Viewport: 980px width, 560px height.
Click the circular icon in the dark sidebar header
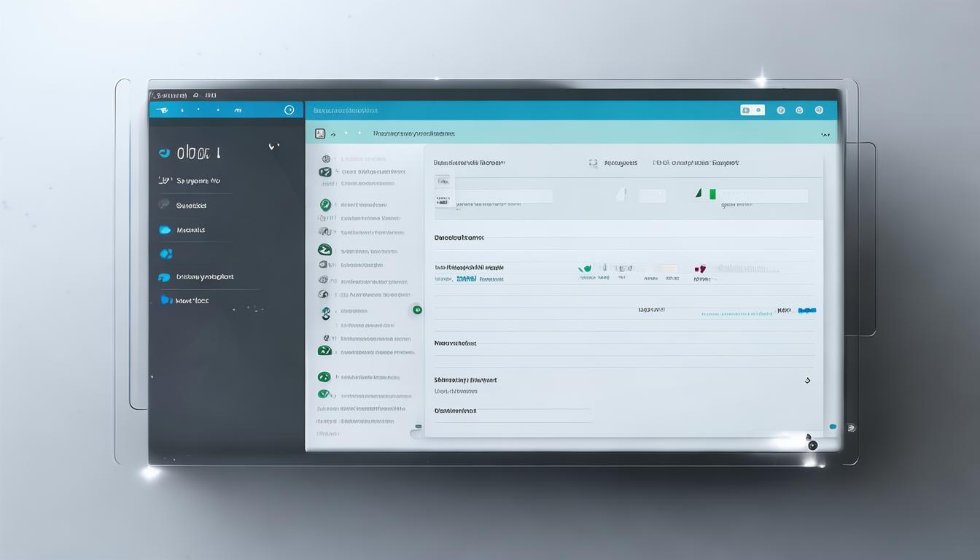coord(289,110)
